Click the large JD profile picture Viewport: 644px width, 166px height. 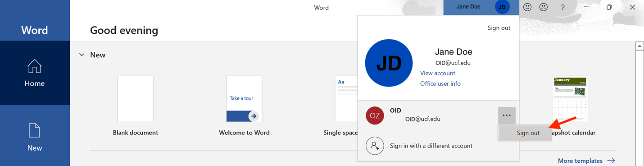click(x=389, y=63)
